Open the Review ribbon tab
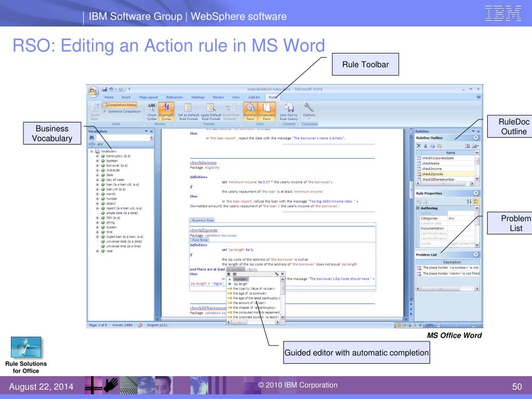Screen dimensions: 532x399 [x=218, y=97]
